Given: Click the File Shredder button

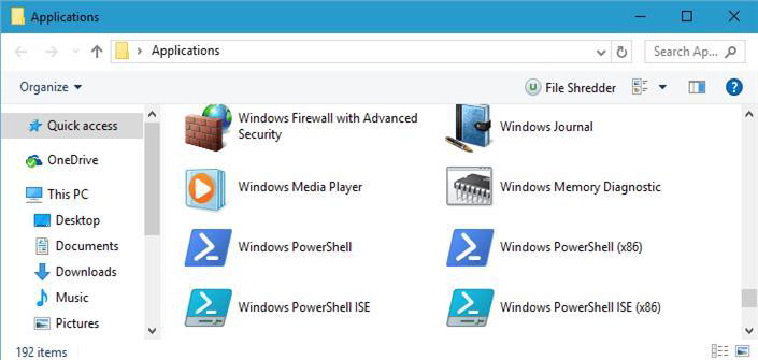Looking at the screenshot, I should [x=570, y=87].
